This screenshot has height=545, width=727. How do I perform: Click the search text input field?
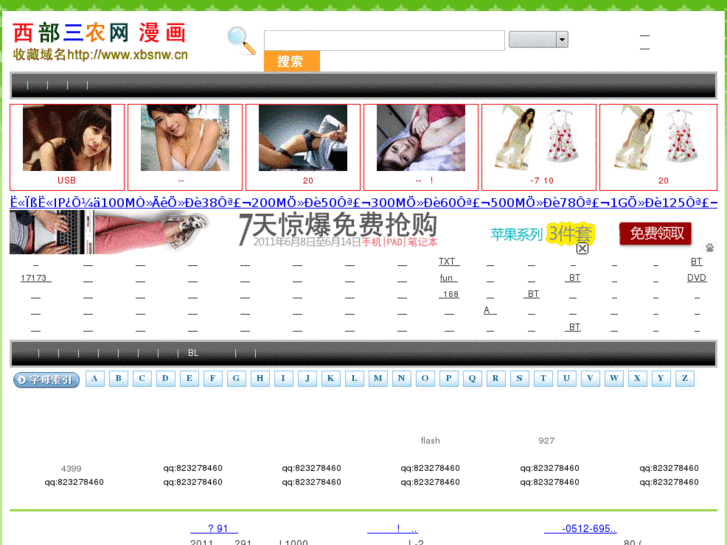pyautogui.click(x=384, y=40)
